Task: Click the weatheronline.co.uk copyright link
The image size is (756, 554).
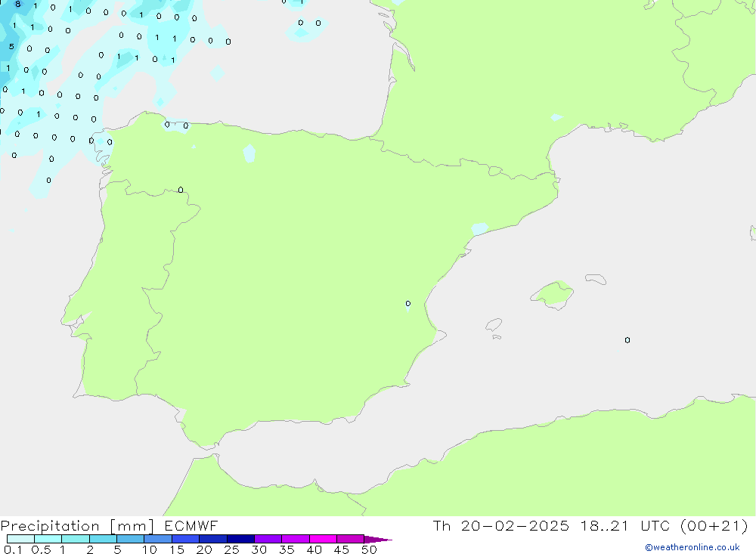Action: pyautogui.click(x=692, y=547)
